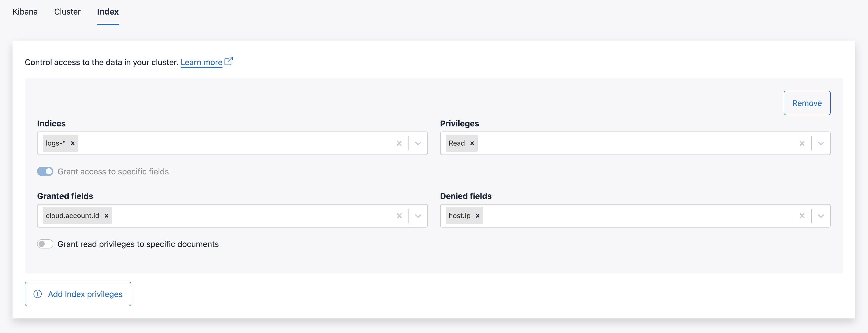This screenshot has width=868, height=333.
Task: Remove the Read privilege token
Action: click(472, 143)
